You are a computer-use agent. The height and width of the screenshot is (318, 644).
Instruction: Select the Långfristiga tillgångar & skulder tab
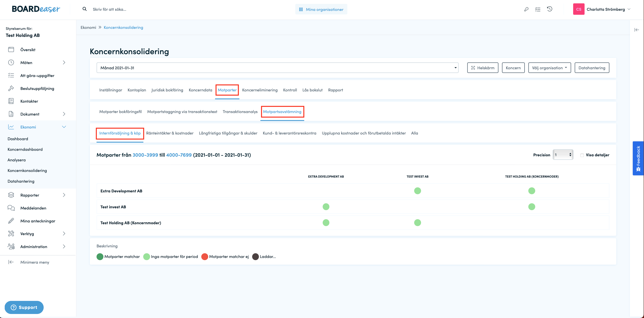click(228, 133)
